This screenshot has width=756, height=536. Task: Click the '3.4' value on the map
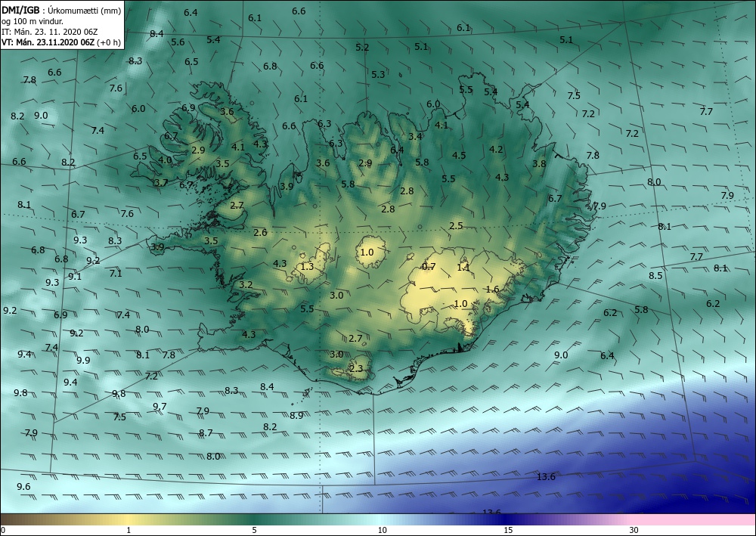[416, 136]
